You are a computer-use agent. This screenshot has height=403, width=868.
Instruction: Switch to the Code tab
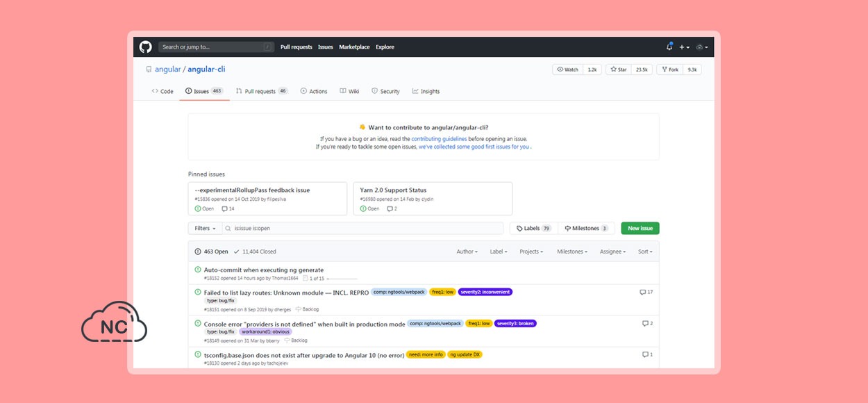click(162, 92)
